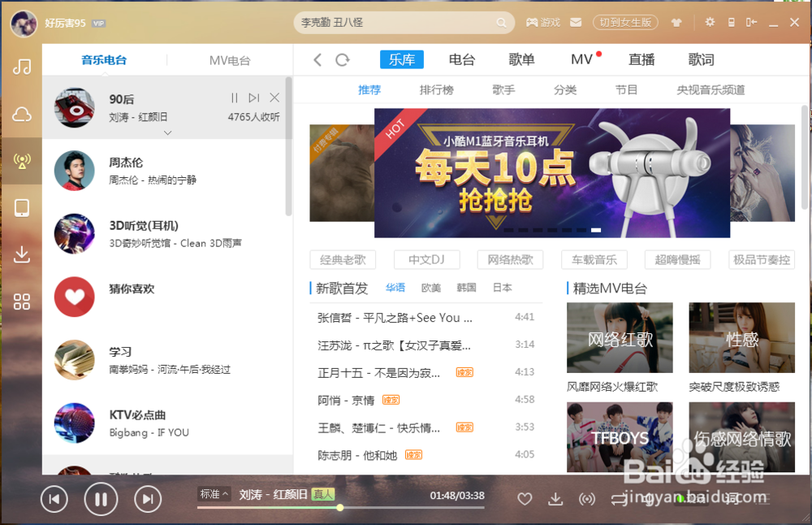Open the 乐库 tab
Viewport: 812px width, 525px height.
tap(402, 59)
